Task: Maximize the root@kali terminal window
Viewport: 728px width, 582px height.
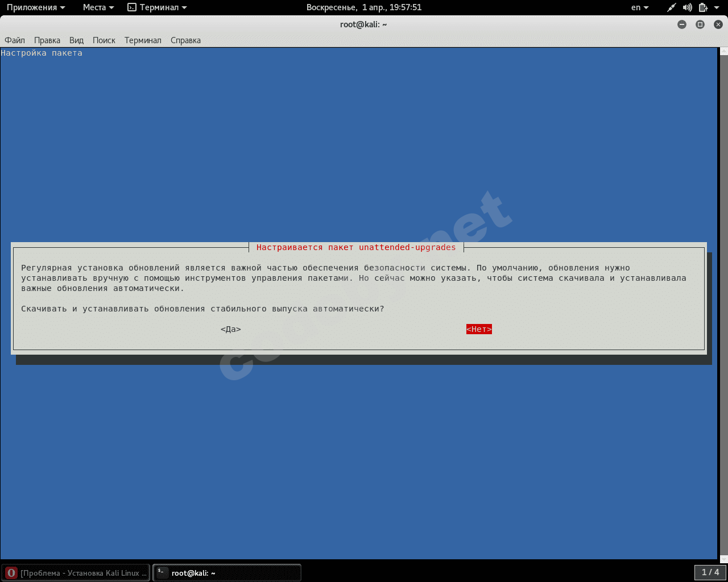Action: [700, 24]
